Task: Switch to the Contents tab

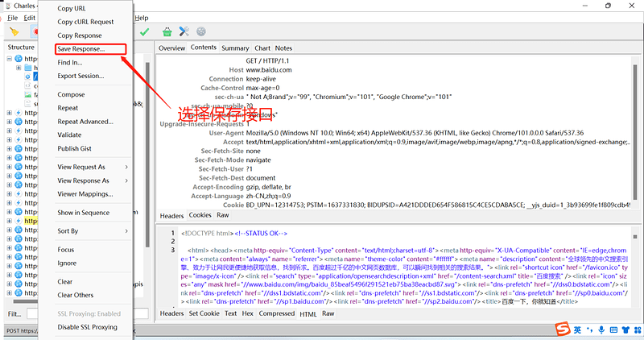Action: click(x=204, y=48)
